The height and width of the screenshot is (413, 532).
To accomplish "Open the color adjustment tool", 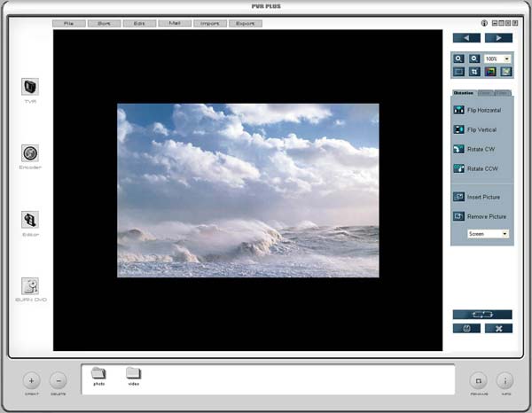I will [490, 72].
